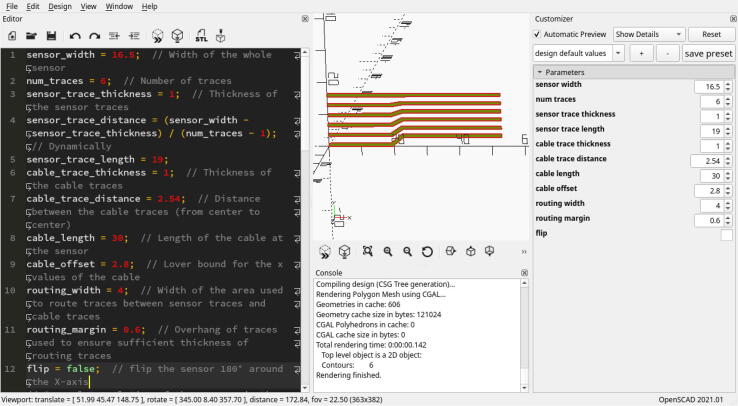The image size is (738, 406).
Task: Click the editor vertical scrollbar
Action: [305, 220]
